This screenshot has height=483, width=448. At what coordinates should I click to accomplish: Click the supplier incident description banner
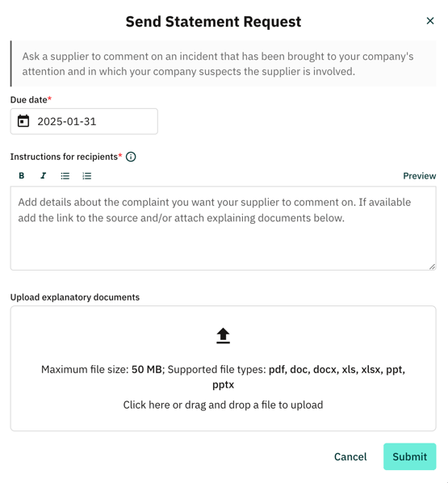(x=224, y=64)
